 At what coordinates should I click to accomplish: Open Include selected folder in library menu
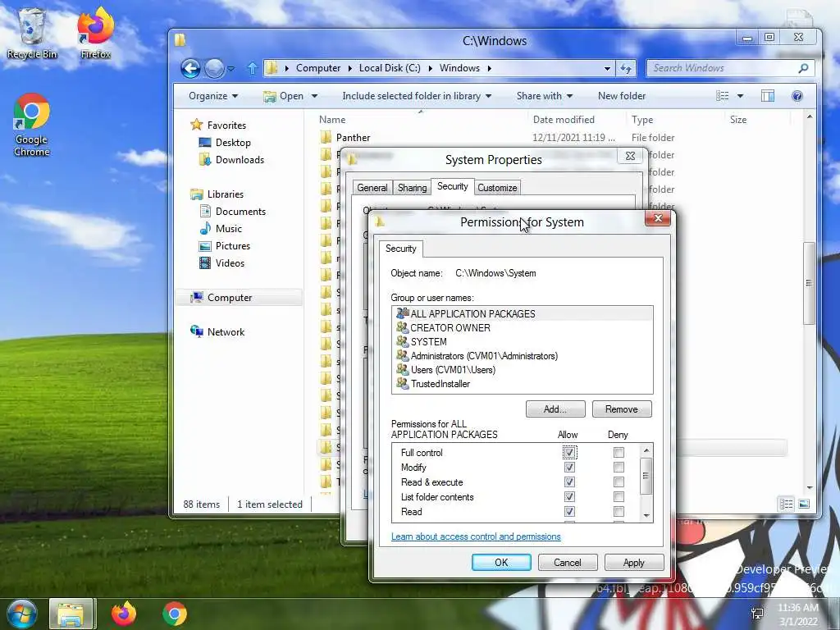[x=417, y=96]
